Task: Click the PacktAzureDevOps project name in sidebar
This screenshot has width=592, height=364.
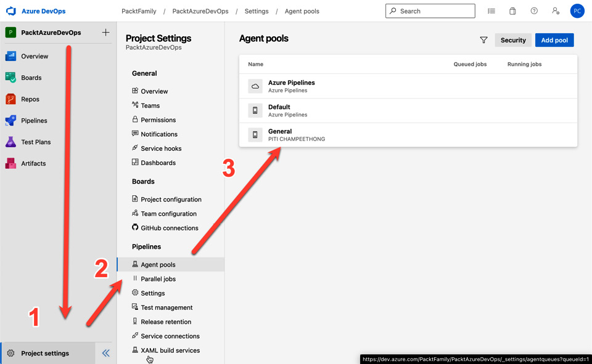Action: coord(51,33)
